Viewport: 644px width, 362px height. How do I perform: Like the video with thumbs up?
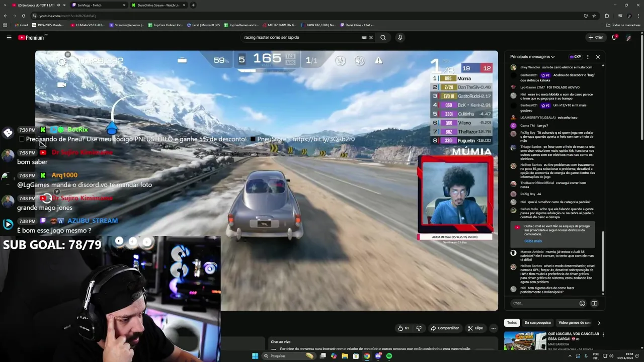[x=403, y=328]
